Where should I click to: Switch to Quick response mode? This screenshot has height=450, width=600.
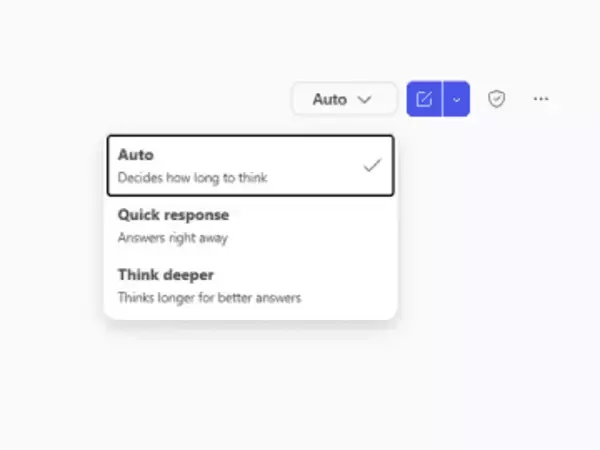click(x=249, y=226)
